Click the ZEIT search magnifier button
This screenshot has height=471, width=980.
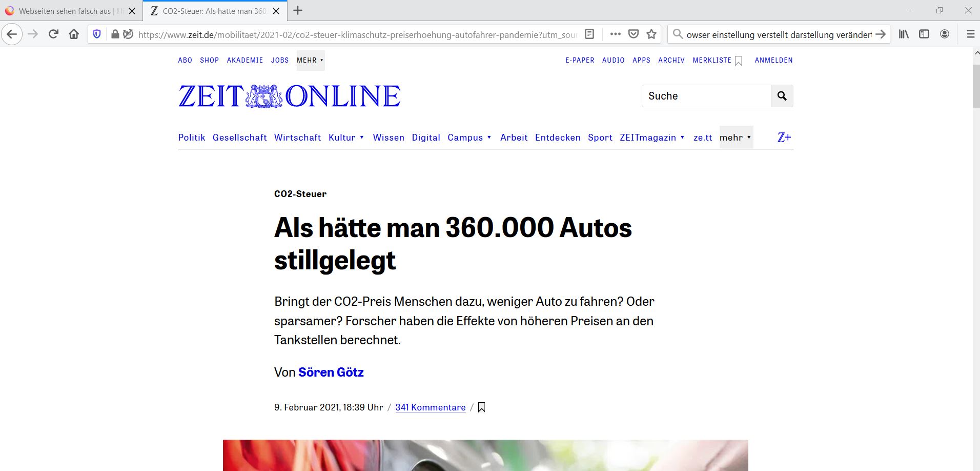(x=782, y=96)
